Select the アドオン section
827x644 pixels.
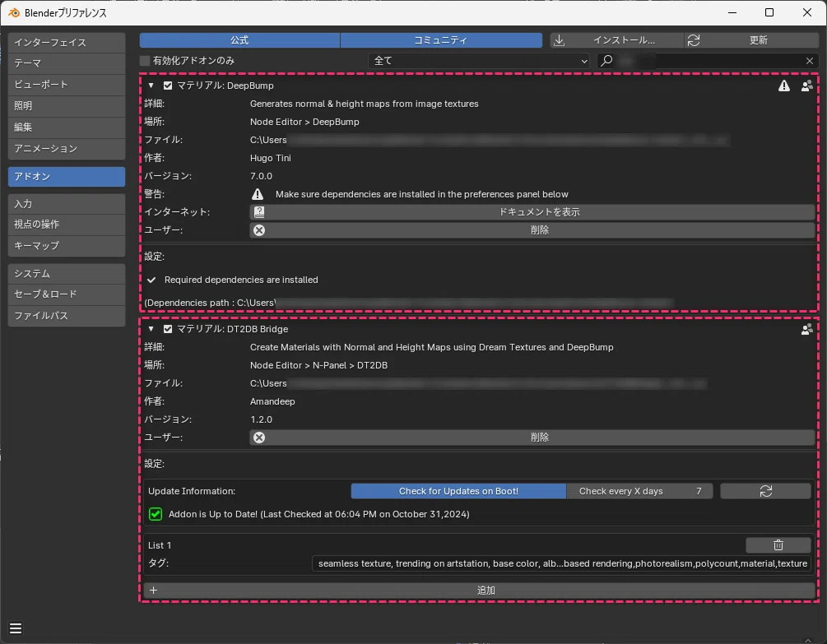pos(67,177)
